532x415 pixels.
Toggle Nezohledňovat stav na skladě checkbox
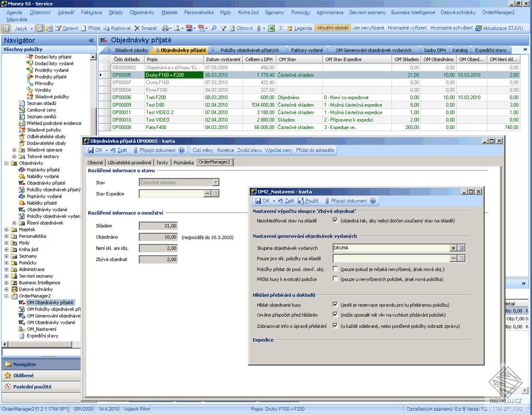tap(335, 221)
